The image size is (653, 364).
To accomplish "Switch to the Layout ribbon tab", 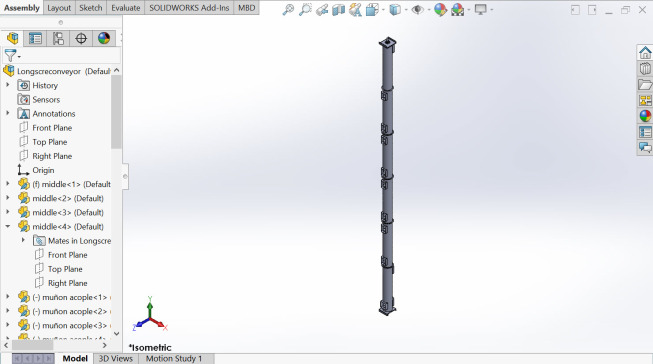I will (x=59, y=7).
